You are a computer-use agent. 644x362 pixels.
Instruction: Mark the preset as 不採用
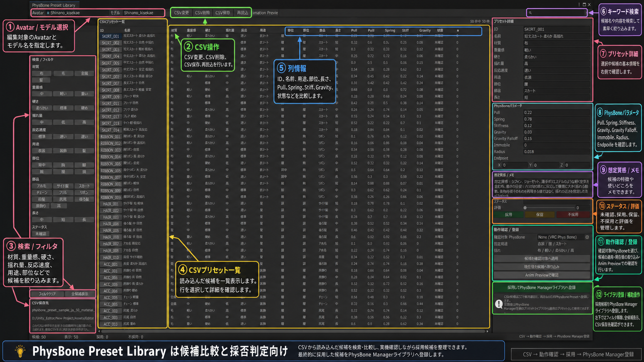(573, 215)
